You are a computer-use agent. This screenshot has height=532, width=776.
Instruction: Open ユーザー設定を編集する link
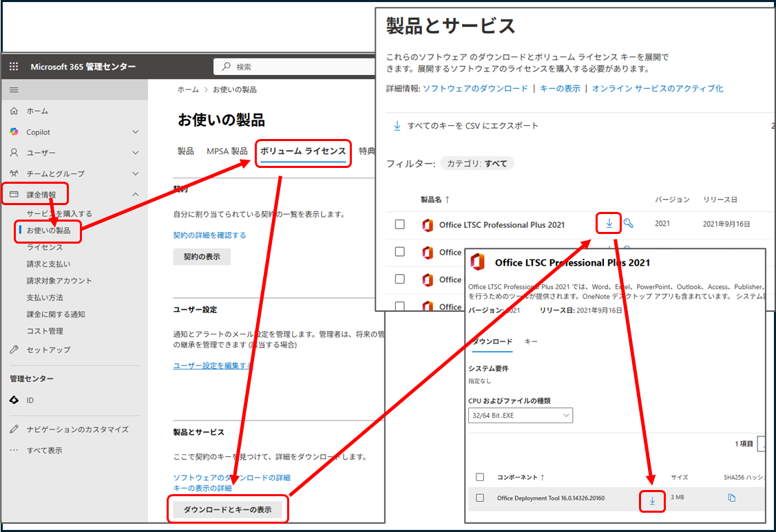[213, 365]
